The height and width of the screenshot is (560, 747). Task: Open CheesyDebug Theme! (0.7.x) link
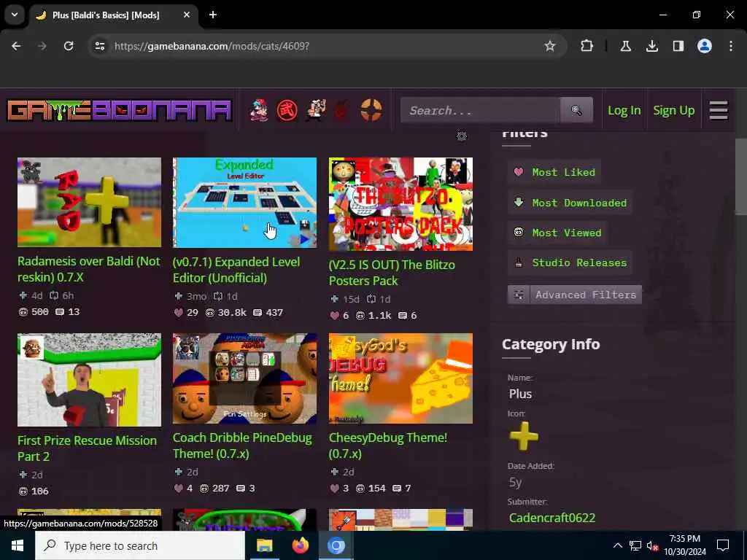tap(388, 446)
